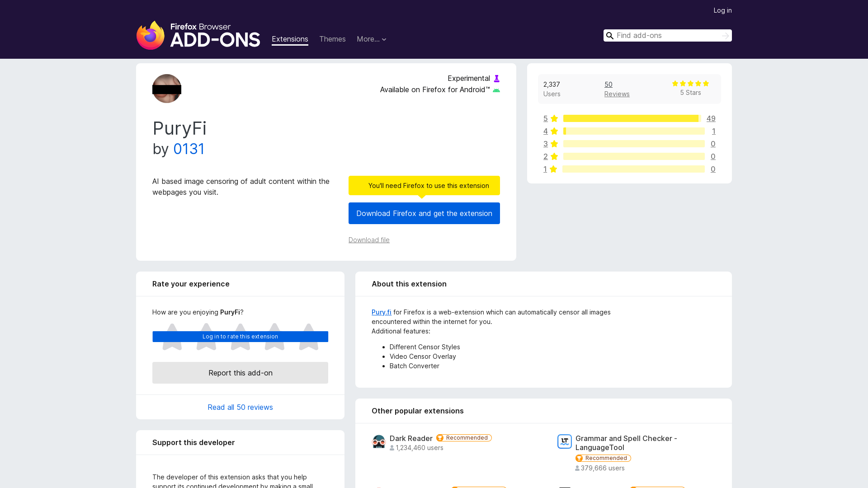Screen dimensions: 868x488
Task: Filter reviews by 3 star rating
Action: [x=551, y=144]
